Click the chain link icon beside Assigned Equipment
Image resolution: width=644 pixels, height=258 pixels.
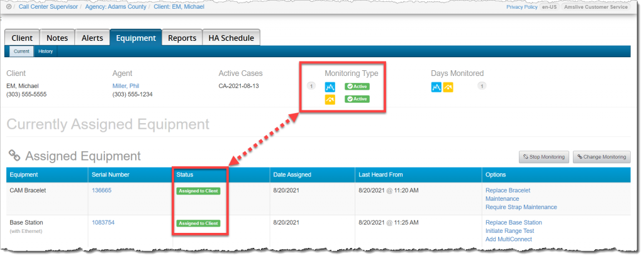(14, 156)
